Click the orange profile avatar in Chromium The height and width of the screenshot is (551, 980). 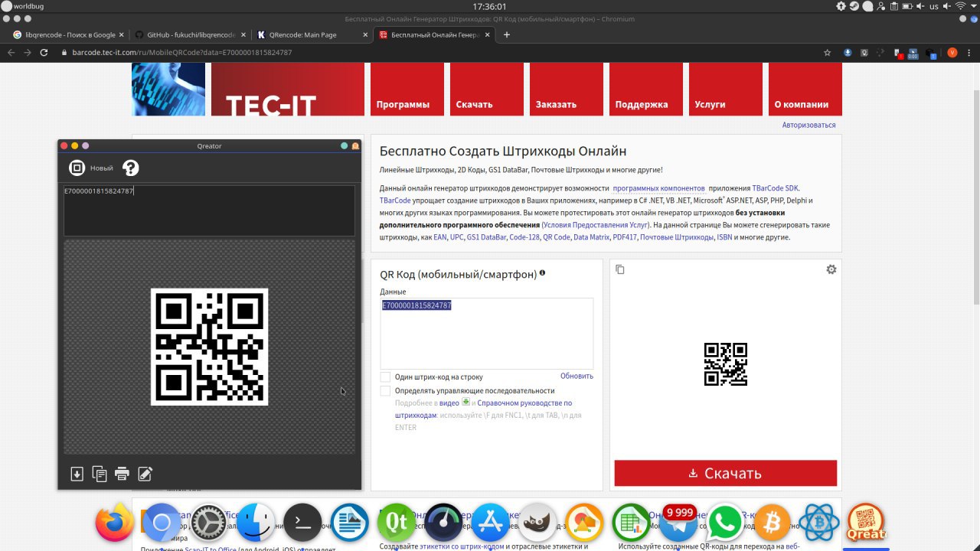point(952,53)
